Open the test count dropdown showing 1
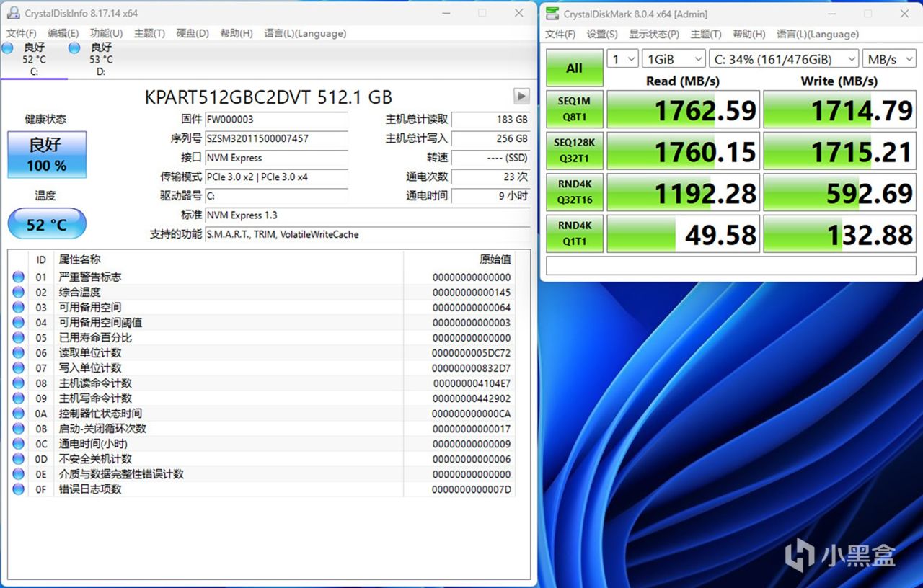Viewport: 923px width, 588px height. coord(623,59)
